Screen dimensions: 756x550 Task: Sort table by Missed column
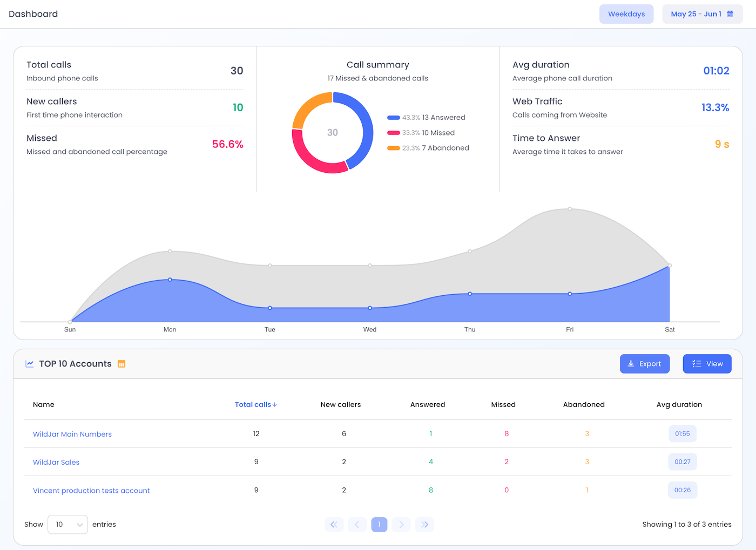point(503,405)
